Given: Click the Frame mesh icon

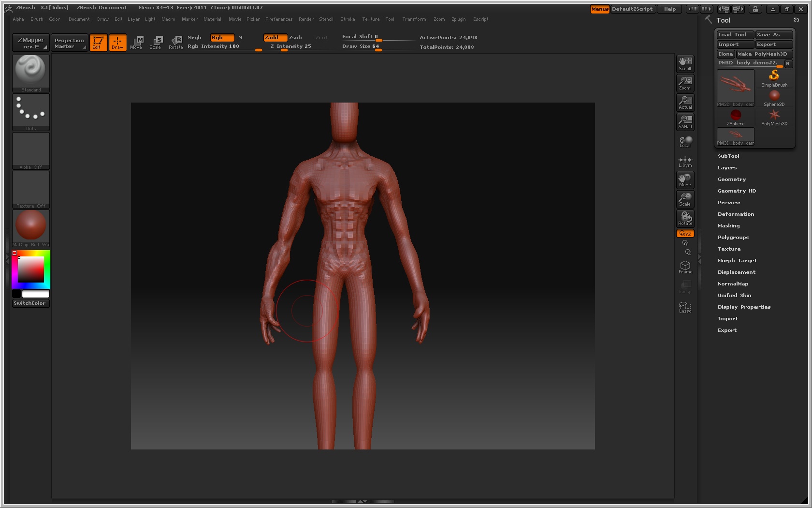Looking at the screenshot, I should tap(685, 267).
